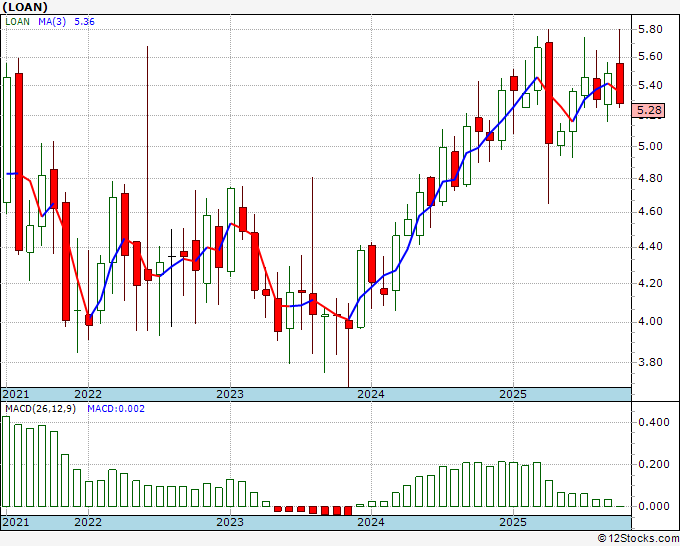Click the LOAN legend label

pyautogui.click(x=17, y=22)
